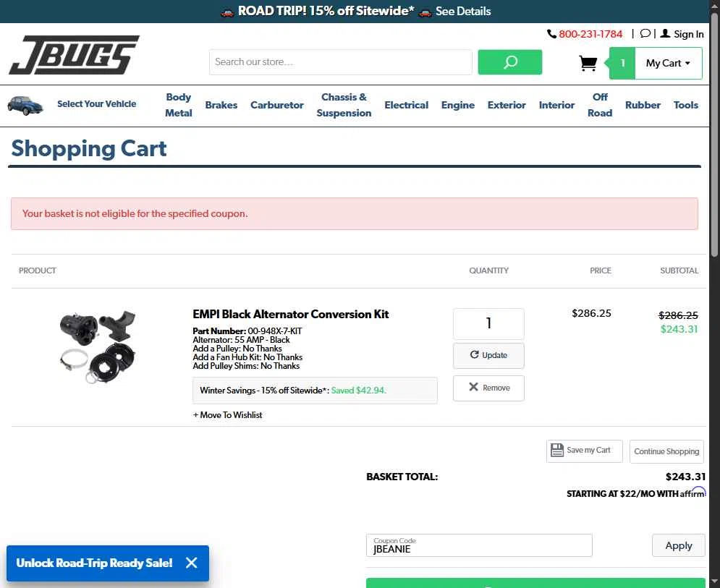
Task: Click the Sign In link
Action: click(x=688, y=34)
